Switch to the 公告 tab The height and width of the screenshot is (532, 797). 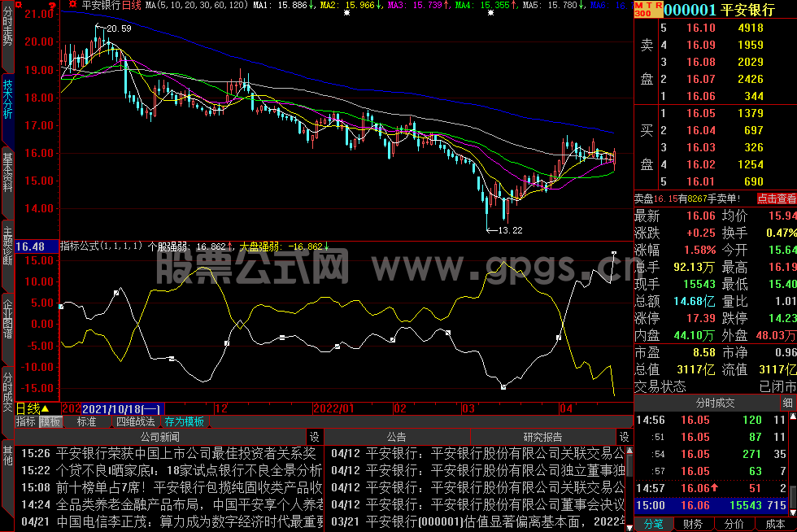[x=397, y=437]
